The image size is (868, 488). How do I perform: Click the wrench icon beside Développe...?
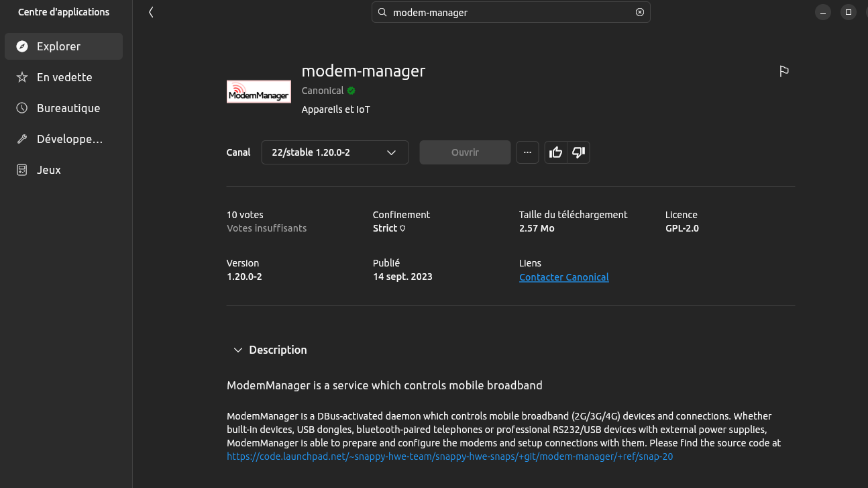coord(22,139)
